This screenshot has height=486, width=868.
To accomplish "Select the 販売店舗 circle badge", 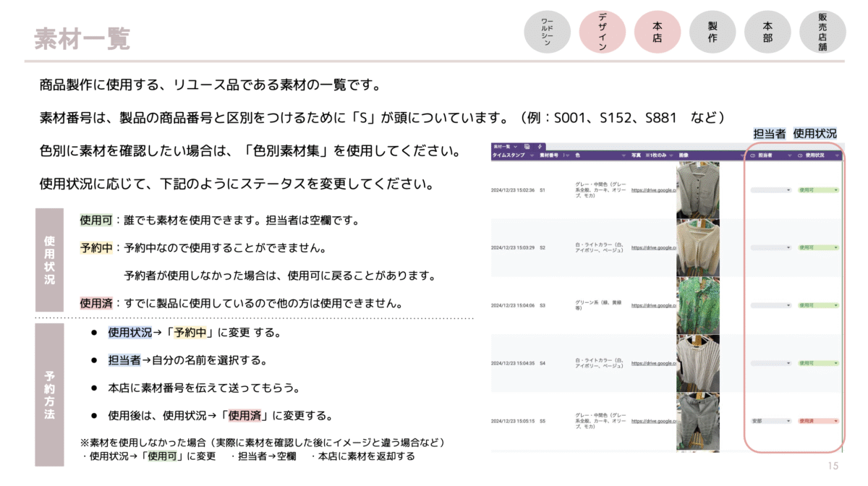I will point(822,33).
